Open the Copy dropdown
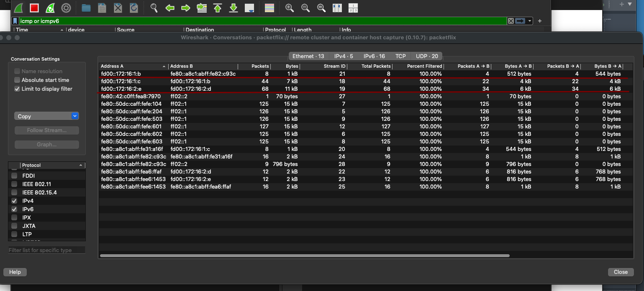The image size is (644, 291). click(x=46, y=116)
